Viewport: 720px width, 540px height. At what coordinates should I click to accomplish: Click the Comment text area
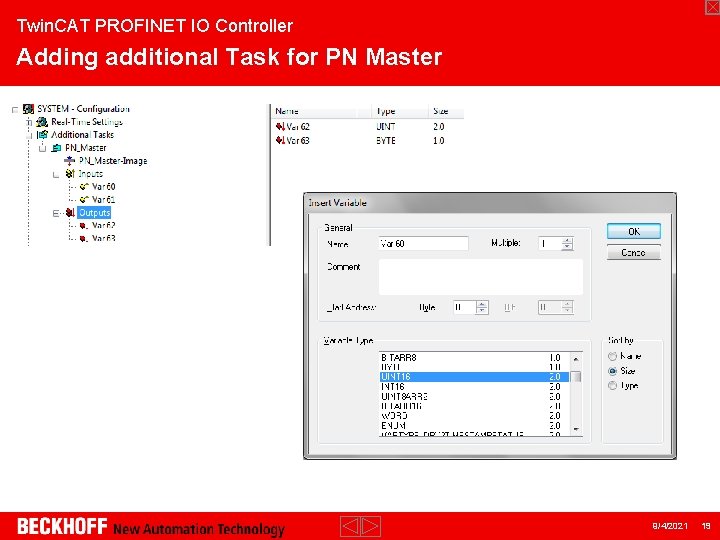tap(481, 277)
